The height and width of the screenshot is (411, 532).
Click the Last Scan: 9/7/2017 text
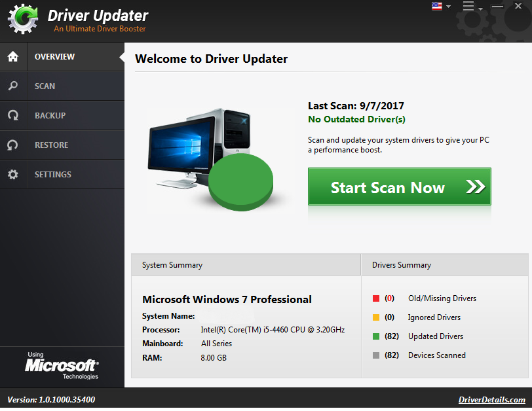click(x=356, y=106)
